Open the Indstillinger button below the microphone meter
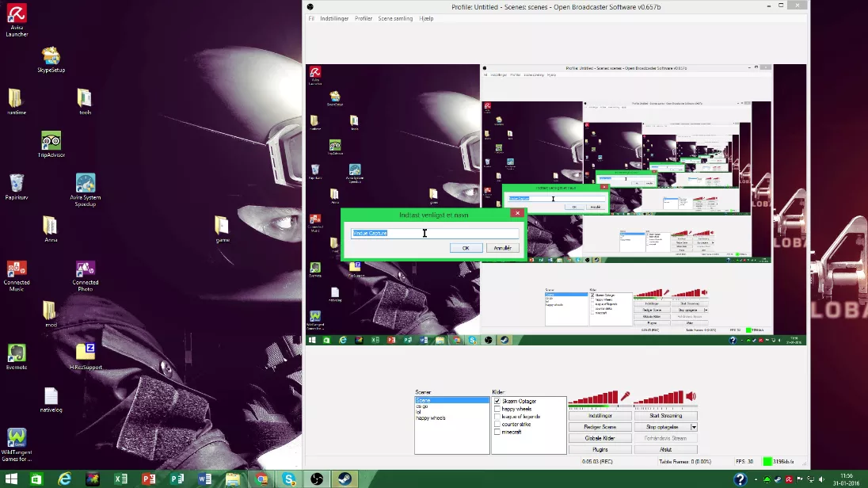Viewport: 868px width, 488px height. click(x=600, y=416)
